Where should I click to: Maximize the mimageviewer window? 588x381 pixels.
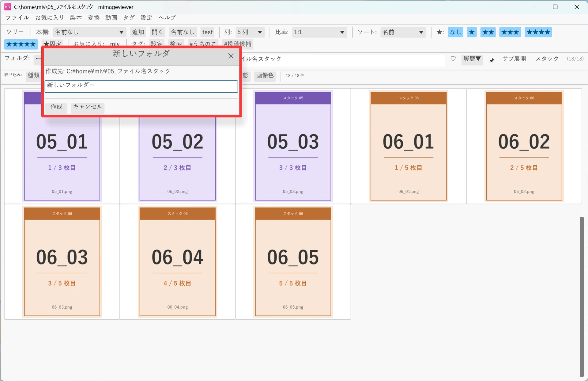pos(555,7)
